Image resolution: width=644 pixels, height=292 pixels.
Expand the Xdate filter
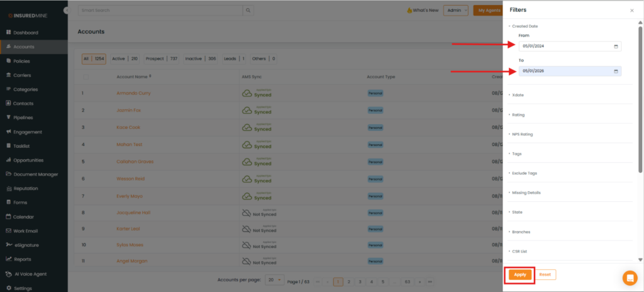click(x=516, y=95)
